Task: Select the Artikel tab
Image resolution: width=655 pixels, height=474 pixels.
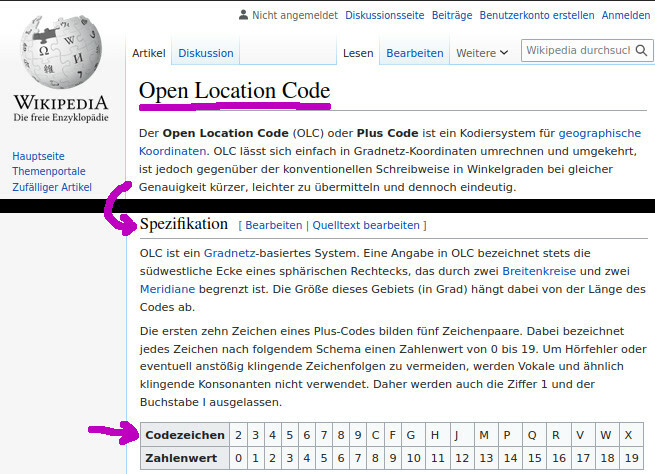Action: (149, 53)
